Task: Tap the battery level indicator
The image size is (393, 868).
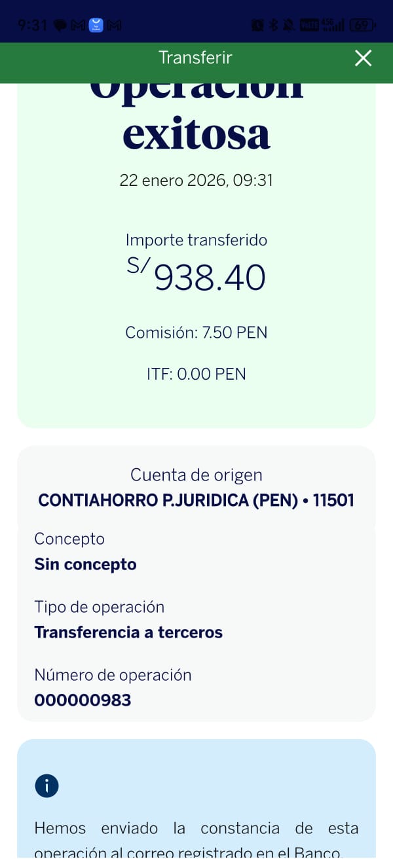Action: coord(362,26)
